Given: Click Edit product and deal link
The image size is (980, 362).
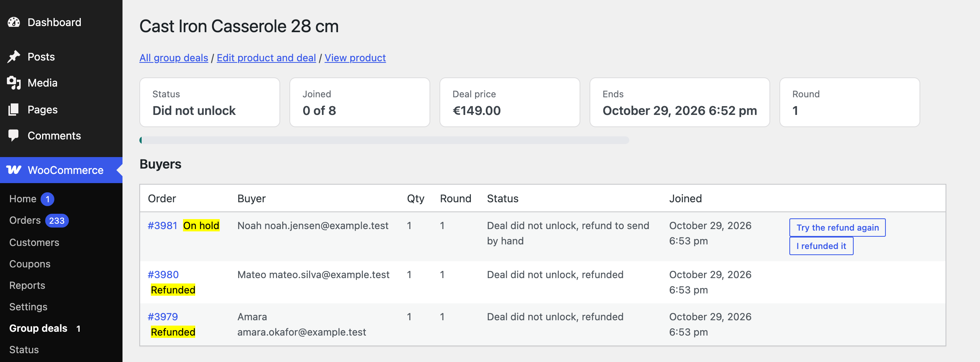Looking at the screenshot, I should pos(266,58).
